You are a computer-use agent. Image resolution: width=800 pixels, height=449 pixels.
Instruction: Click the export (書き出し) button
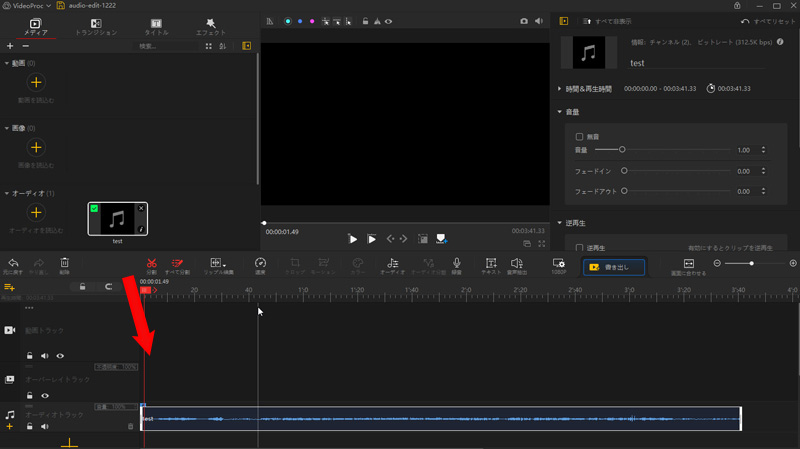(613, 267)
